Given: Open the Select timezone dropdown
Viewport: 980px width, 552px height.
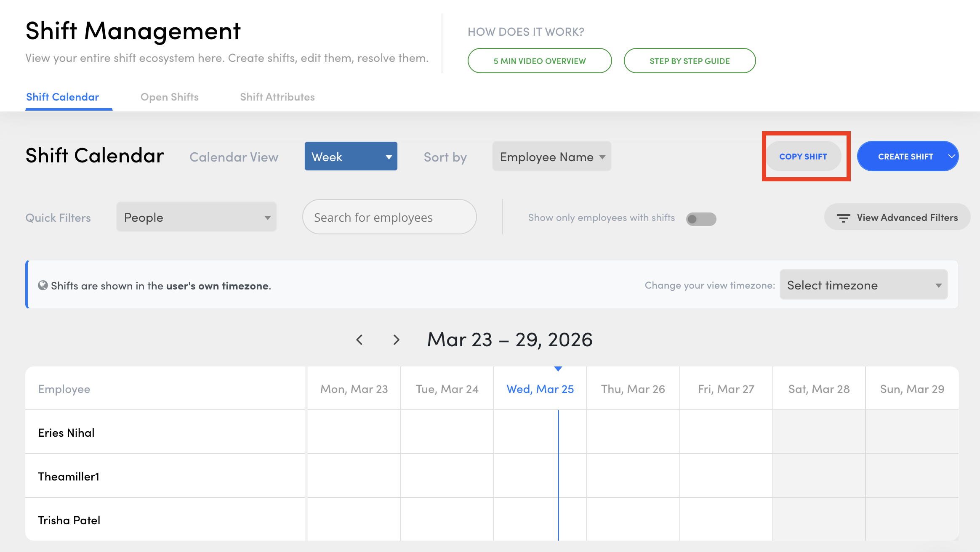Looking at the screenshot, I should 863,285.
